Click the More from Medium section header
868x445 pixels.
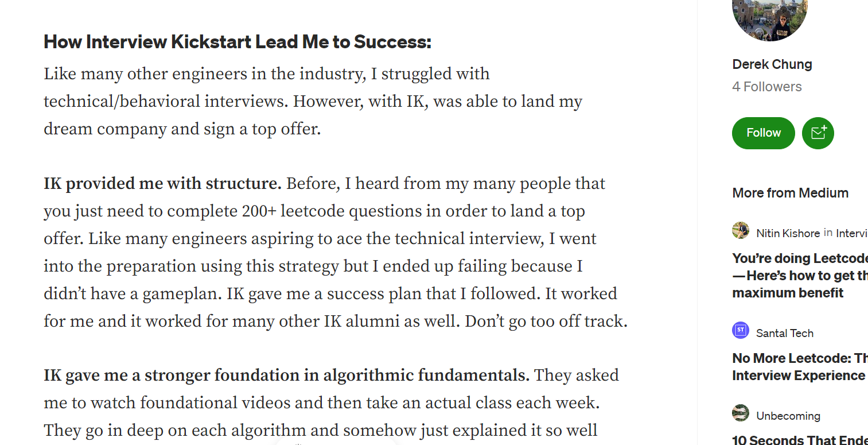[x=790, y=193]
